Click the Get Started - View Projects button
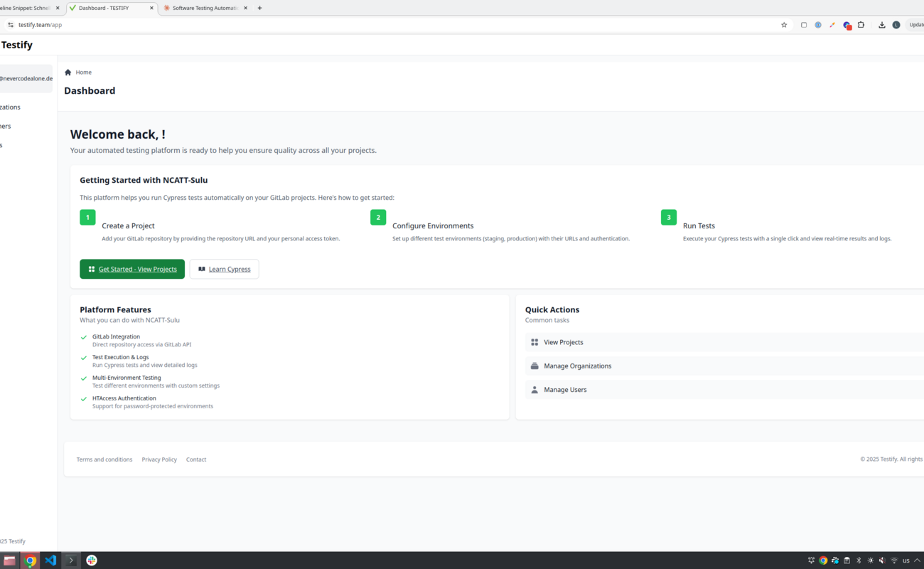The height and width of the screenshot is (569, 924). (132, 269)
